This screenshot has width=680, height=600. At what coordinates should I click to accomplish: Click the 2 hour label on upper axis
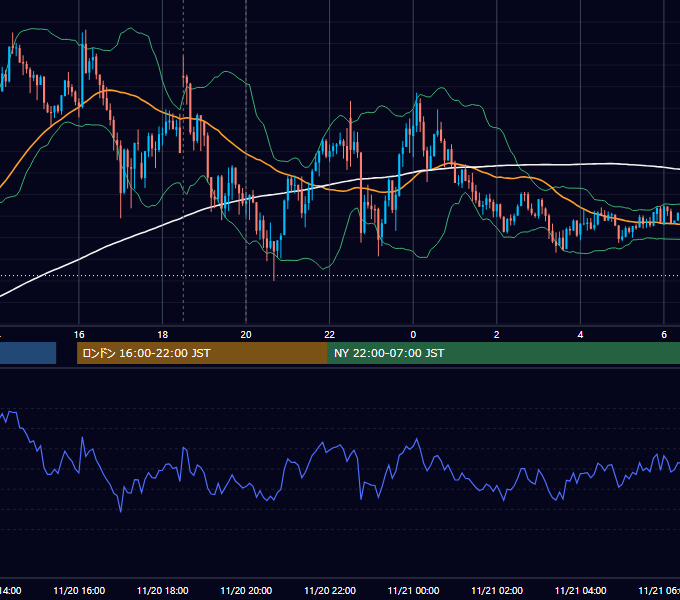coord(497,335)
